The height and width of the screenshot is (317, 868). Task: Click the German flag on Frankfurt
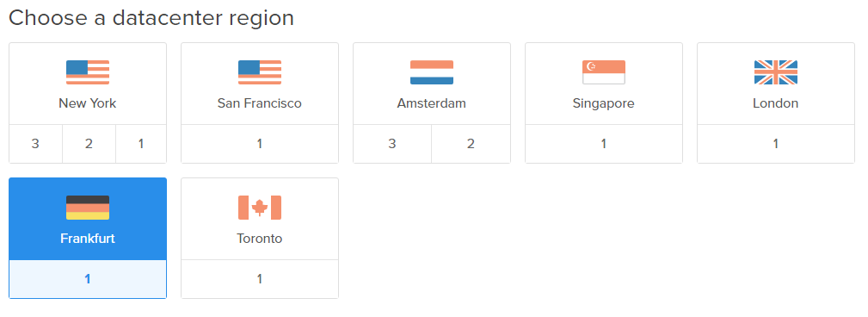coord(88,208)
